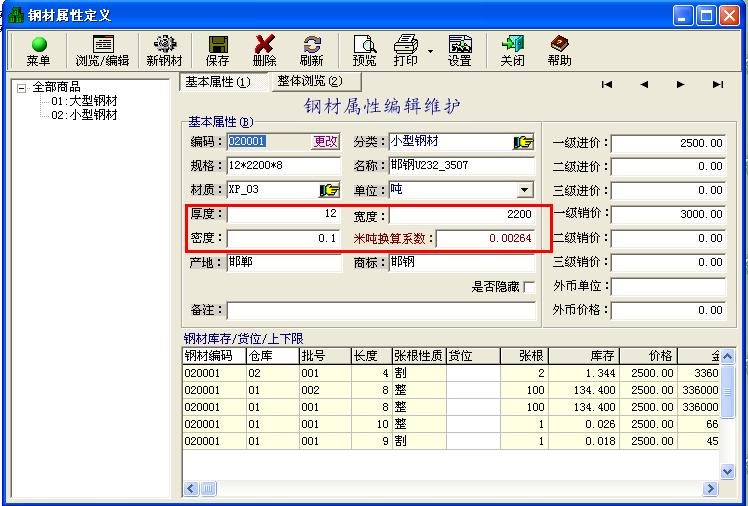Go to the previous record
Viewport: 748px width, 506px height.
pos(644,84)
